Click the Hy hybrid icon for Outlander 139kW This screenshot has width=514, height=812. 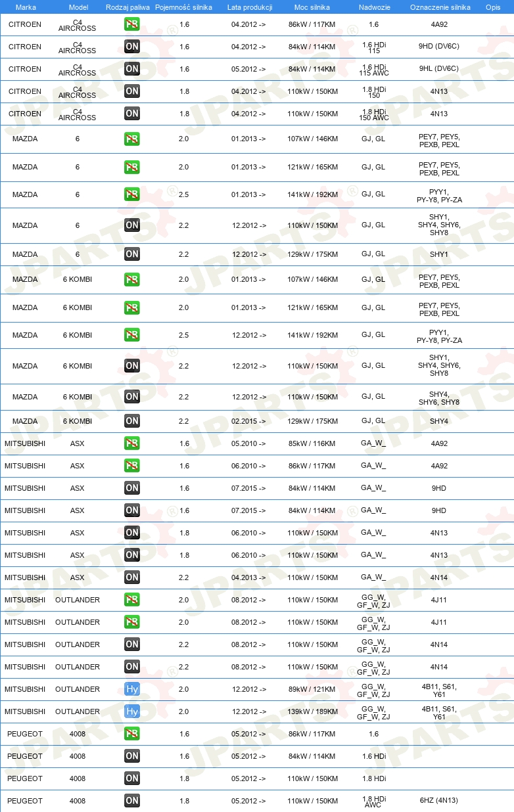tap(132, 711)
